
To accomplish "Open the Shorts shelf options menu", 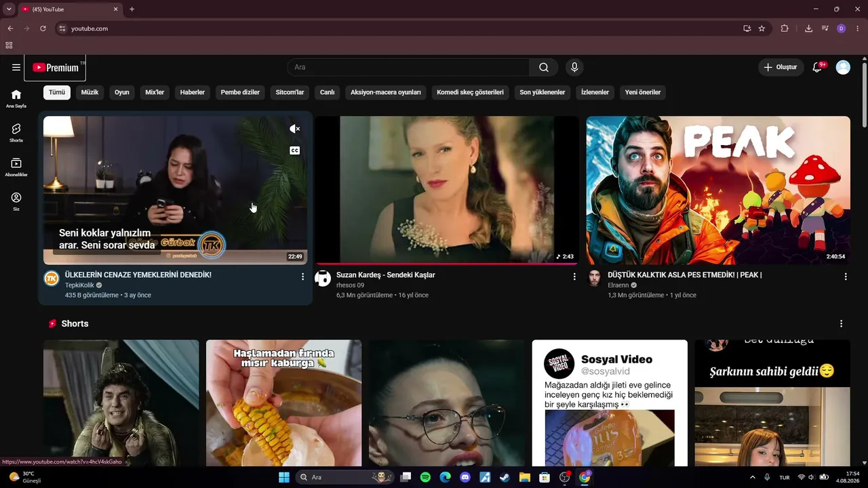I will (x=842, y=324).
